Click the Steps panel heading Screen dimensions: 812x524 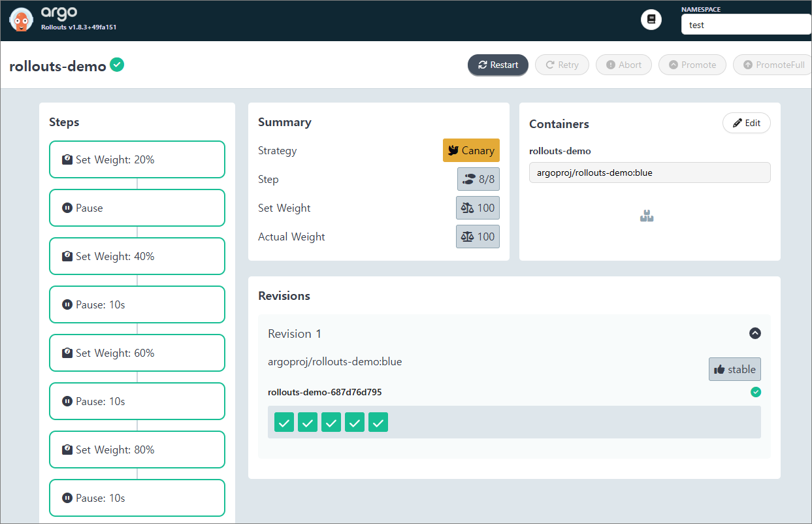64,122
